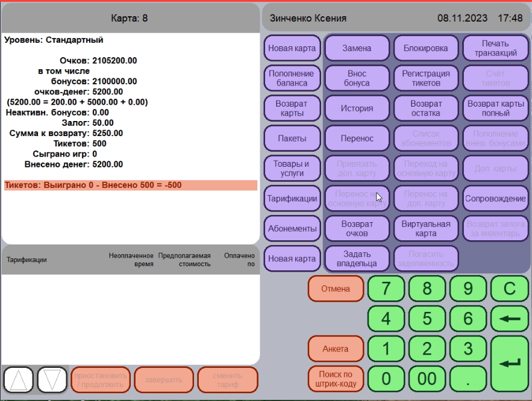The height and width of the screenshot is (401, 532).
Task: Click Задать владельца
Action: pos(357,259)
